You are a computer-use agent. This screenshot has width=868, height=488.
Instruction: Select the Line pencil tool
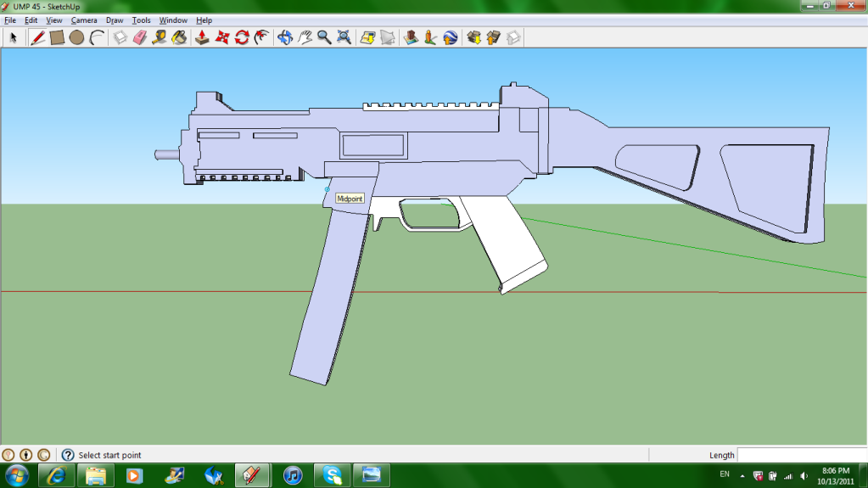click(37, 37)
